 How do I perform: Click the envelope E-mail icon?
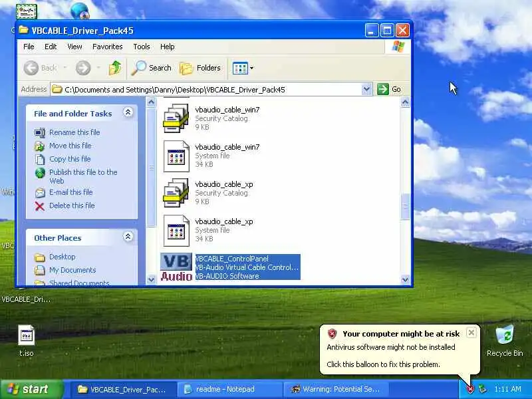tap(40, 192)
